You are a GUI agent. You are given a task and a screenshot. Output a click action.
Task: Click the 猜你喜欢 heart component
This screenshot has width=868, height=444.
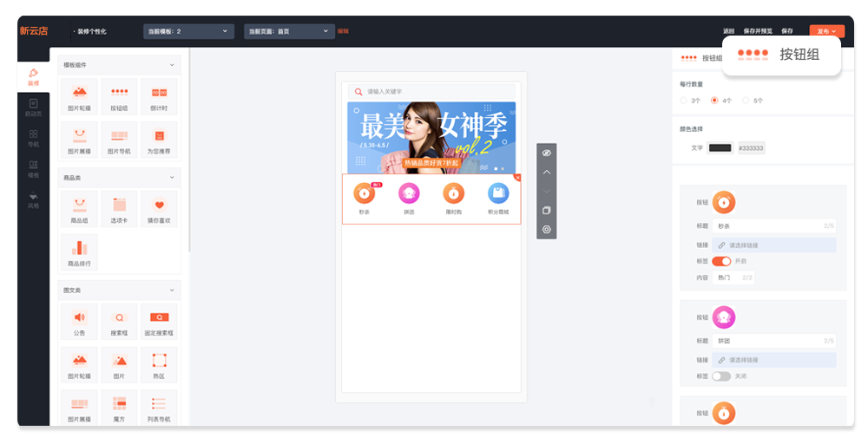coord(160,209)
